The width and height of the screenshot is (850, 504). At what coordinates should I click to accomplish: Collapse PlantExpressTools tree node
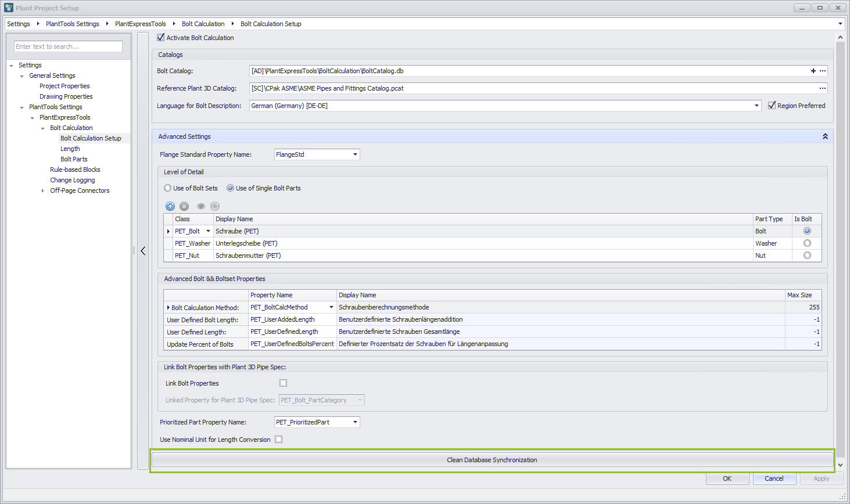[x=32, y=118]
